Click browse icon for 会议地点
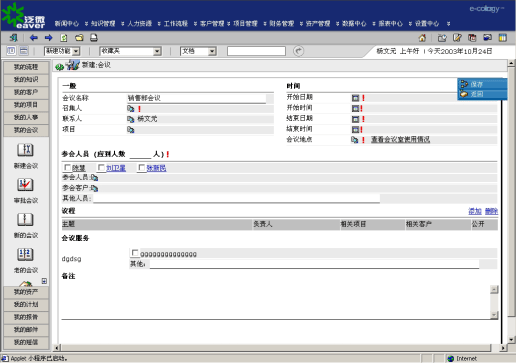This screenshot has width=516, height=363. [355, 140]
